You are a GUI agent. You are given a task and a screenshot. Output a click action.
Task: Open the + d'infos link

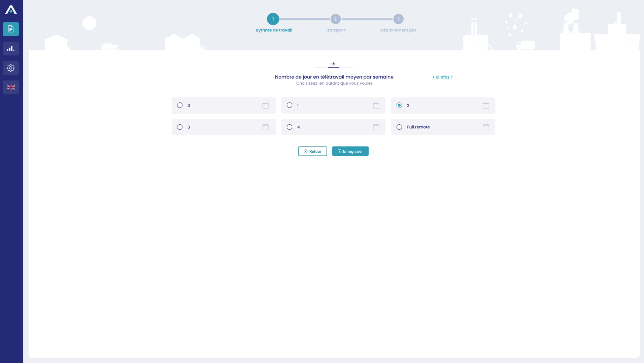pyautogui.click(x=441, y=77)
